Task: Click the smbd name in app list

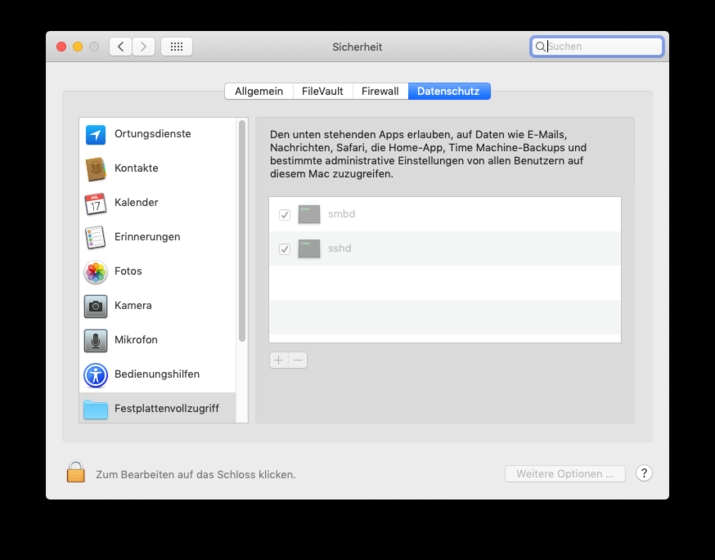Action: point(342,214)
